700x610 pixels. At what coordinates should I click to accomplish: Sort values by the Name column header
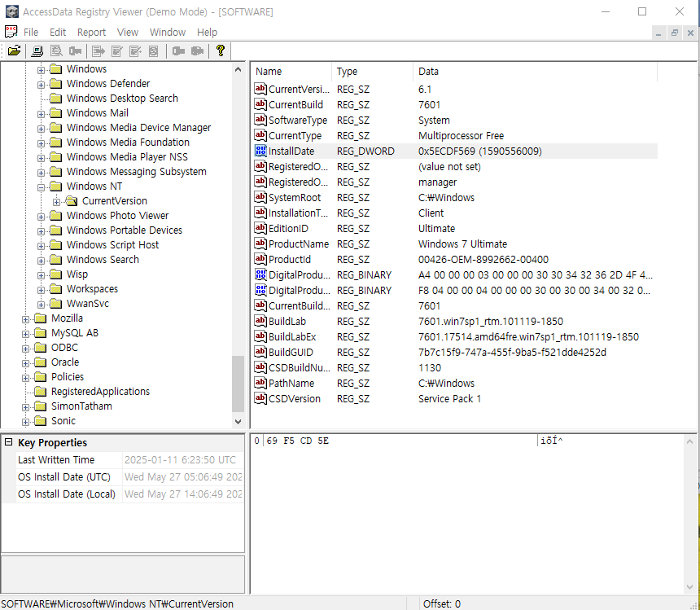pos(292,72)
